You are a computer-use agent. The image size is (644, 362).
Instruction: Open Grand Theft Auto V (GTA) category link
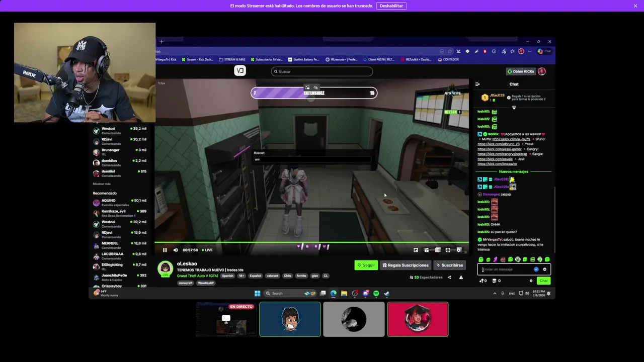point(197,276)
